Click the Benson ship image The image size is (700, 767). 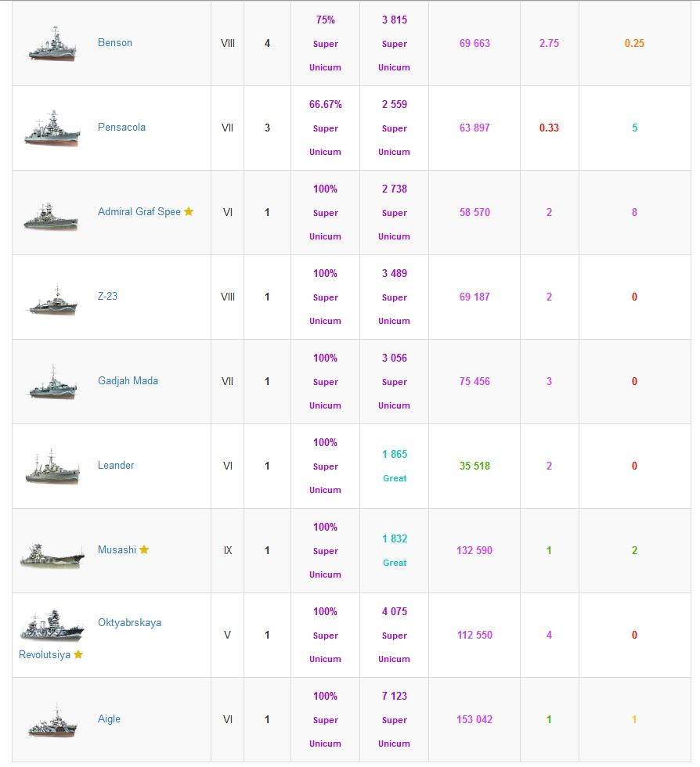tap(52, 44)
